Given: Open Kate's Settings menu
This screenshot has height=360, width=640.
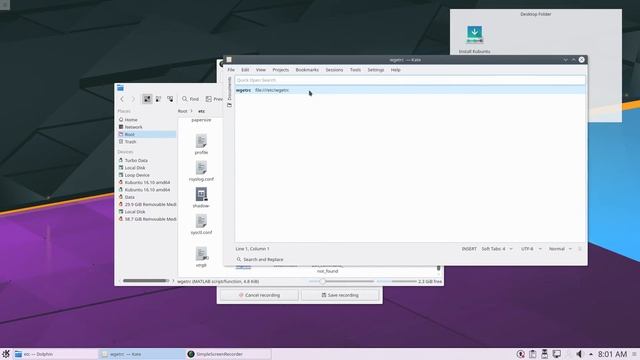Looking at the screenshot, I should [x=376, y=70].
